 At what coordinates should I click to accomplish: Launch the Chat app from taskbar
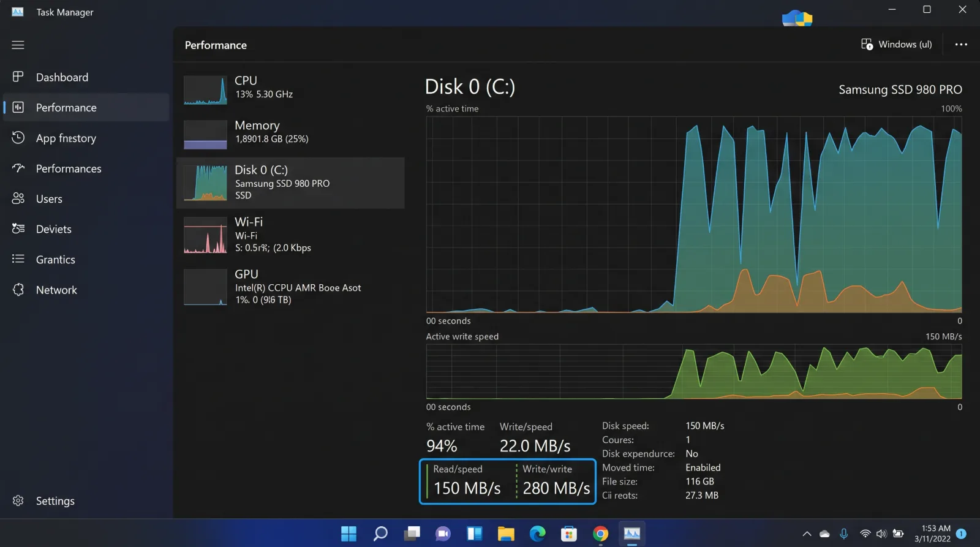click(443, 534)
